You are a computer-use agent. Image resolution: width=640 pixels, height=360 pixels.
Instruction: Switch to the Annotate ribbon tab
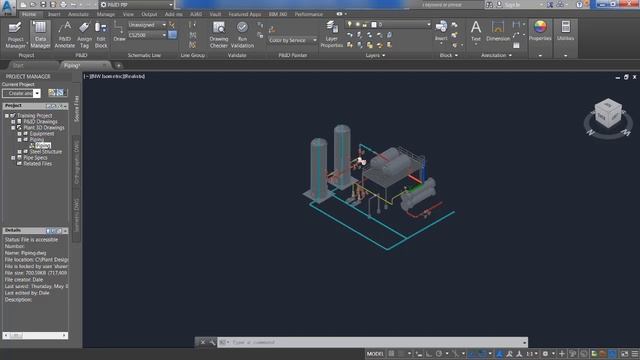click(x=78, y=14)
